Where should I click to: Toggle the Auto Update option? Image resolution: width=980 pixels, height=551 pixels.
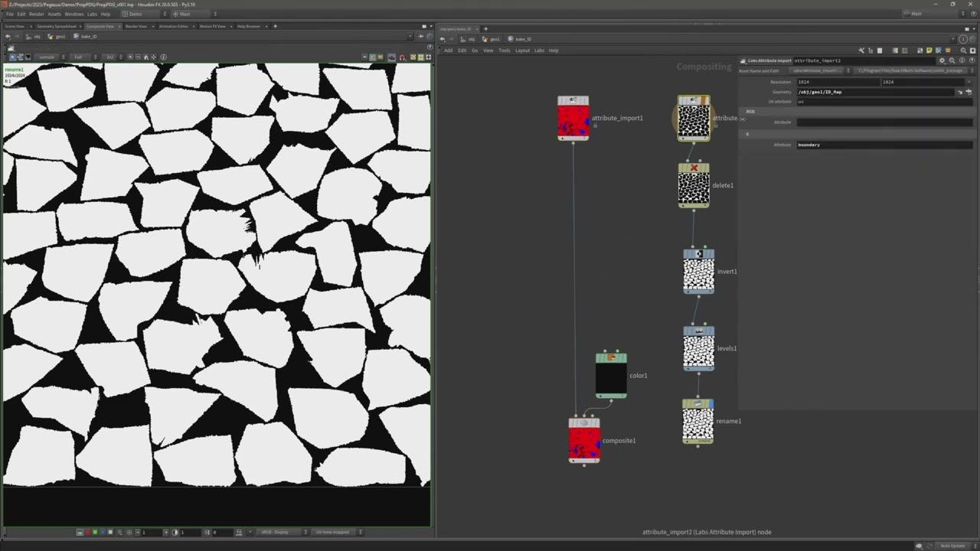coord(952,546)
